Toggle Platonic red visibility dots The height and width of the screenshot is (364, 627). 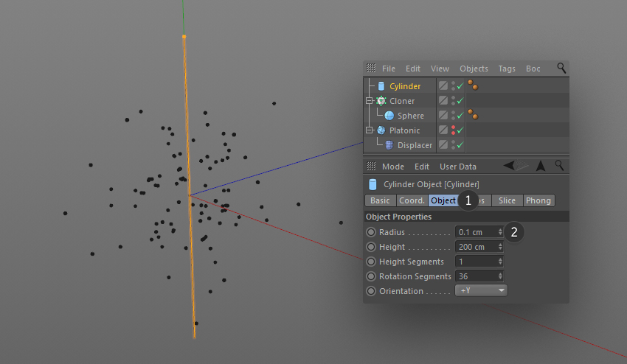453,130
